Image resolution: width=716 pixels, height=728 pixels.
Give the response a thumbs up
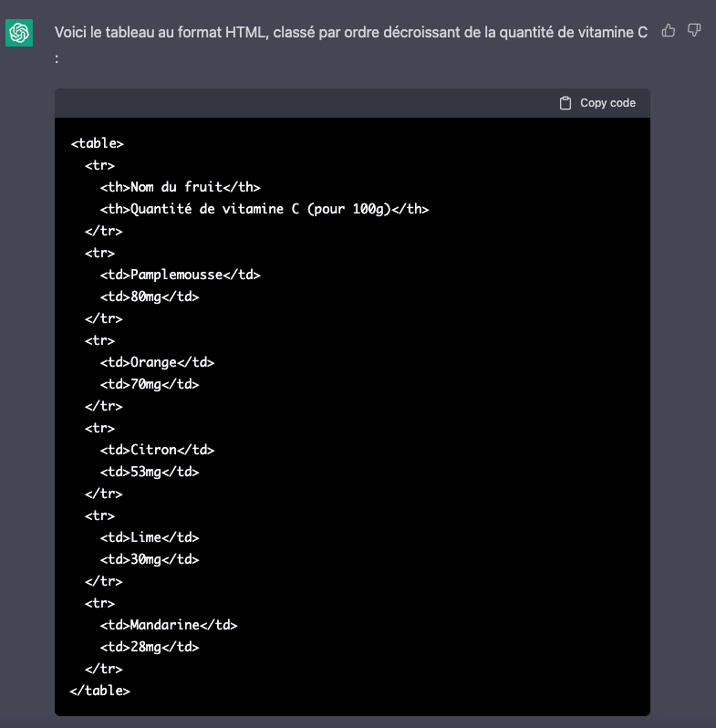[x=669, y=31]
